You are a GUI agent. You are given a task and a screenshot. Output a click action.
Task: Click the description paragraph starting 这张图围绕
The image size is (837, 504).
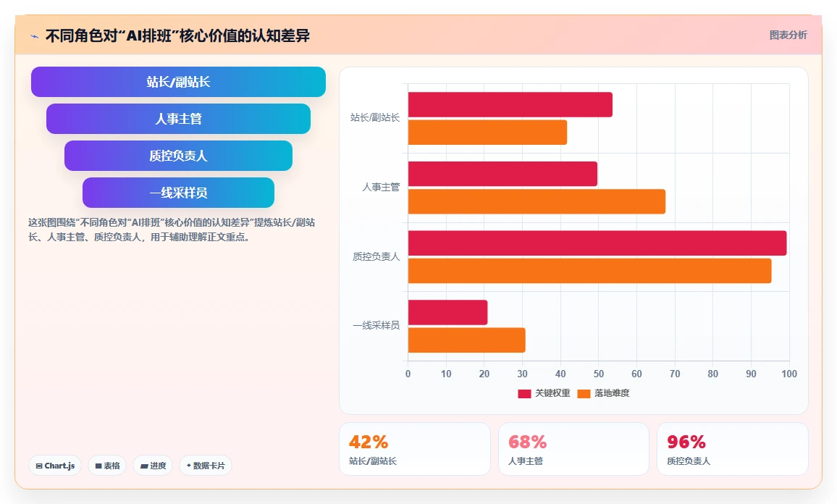tap(172, 230)
